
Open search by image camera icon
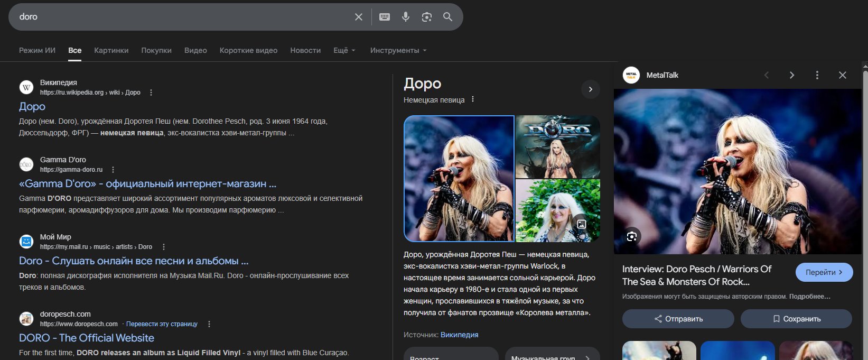[427, 17]
